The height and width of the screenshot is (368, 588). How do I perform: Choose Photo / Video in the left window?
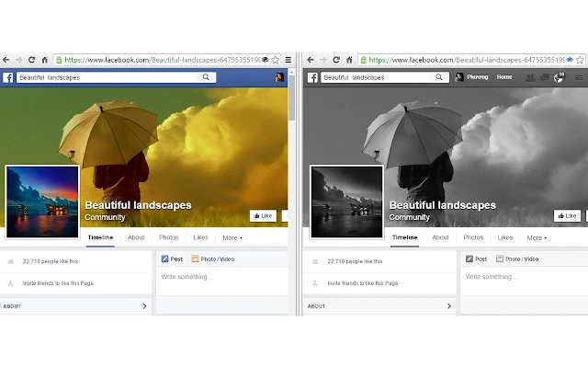click(x=213, y=259)
